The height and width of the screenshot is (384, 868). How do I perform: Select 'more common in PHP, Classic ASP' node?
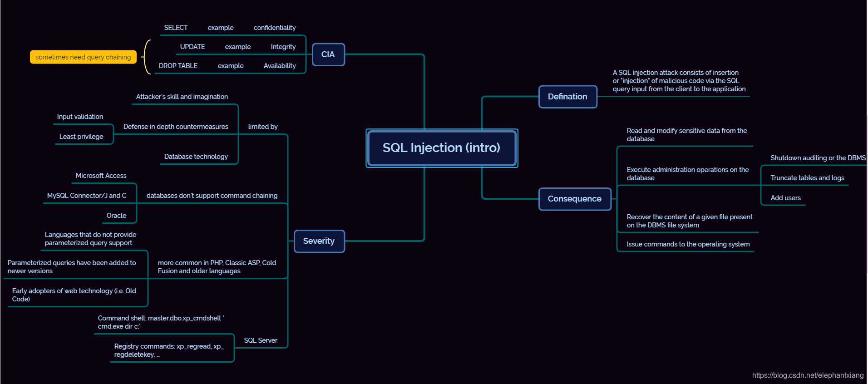pos(217,267)
